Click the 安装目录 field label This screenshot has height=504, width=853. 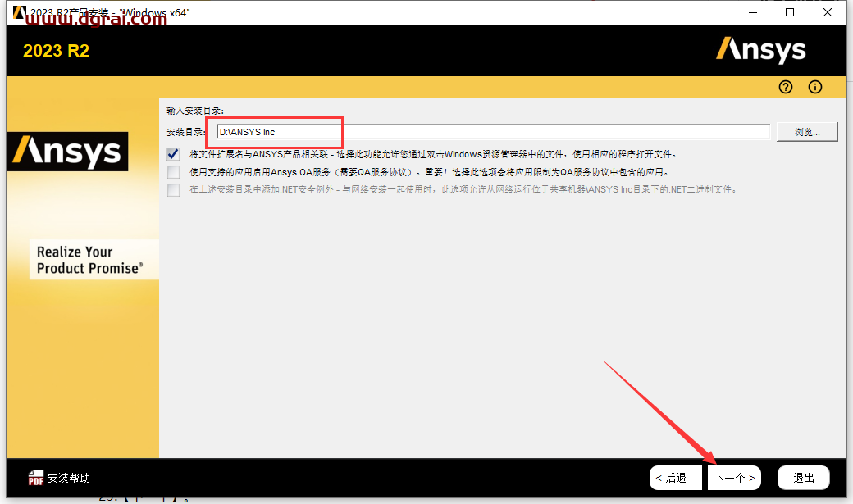(185, 132)
